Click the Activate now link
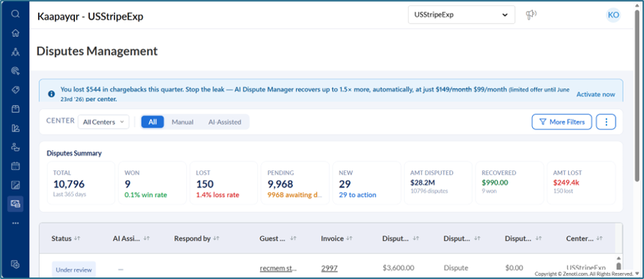Viewport: 644px width, 279px height. pyautogui.click(x=595, y=94)
